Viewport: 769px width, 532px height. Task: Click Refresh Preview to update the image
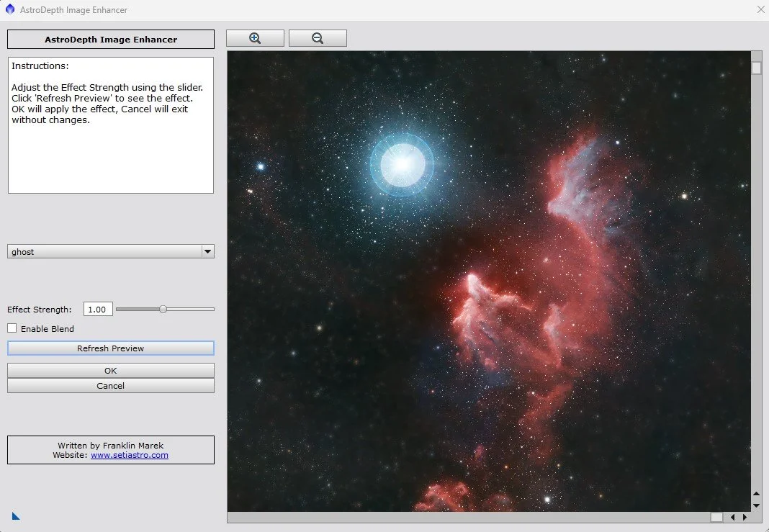[110, 348]
